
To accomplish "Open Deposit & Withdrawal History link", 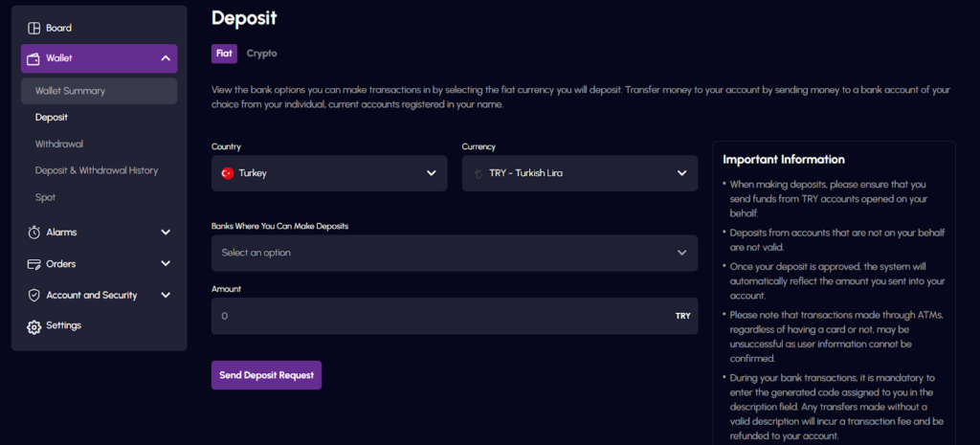I will tap(97, 170).
